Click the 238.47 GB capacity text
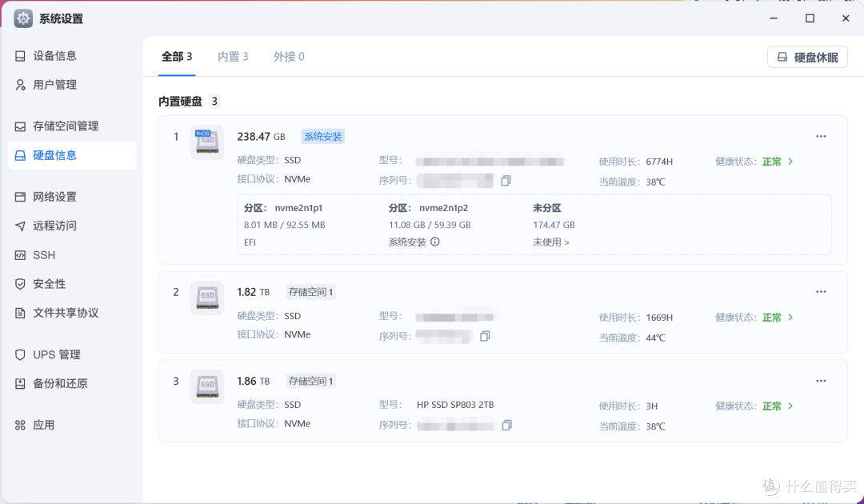The image size is (864, 504). pos(261,137)
